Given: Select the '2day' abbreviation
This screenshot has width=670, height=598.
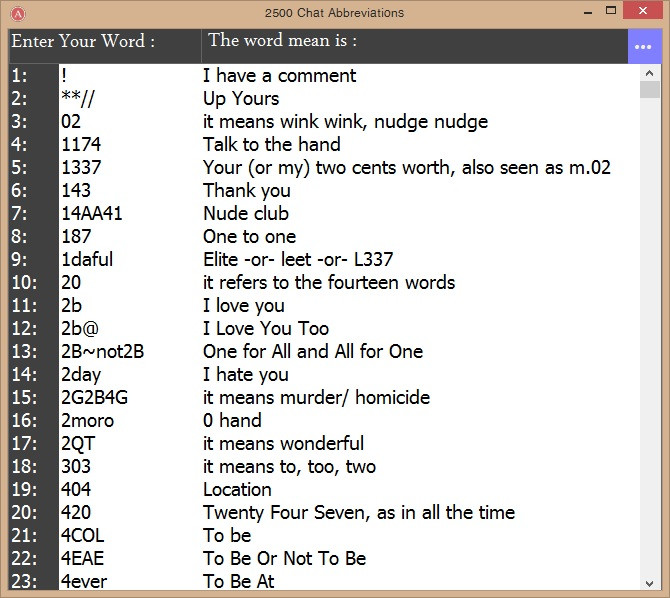Looking at the screenshot, I should point(81,375).
